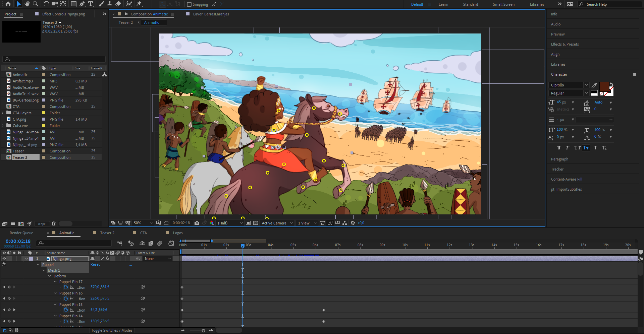Select the Horizontal Type tool
This screenshot has width=644, height=334.
pyautogui.click(x=91, y=4)
